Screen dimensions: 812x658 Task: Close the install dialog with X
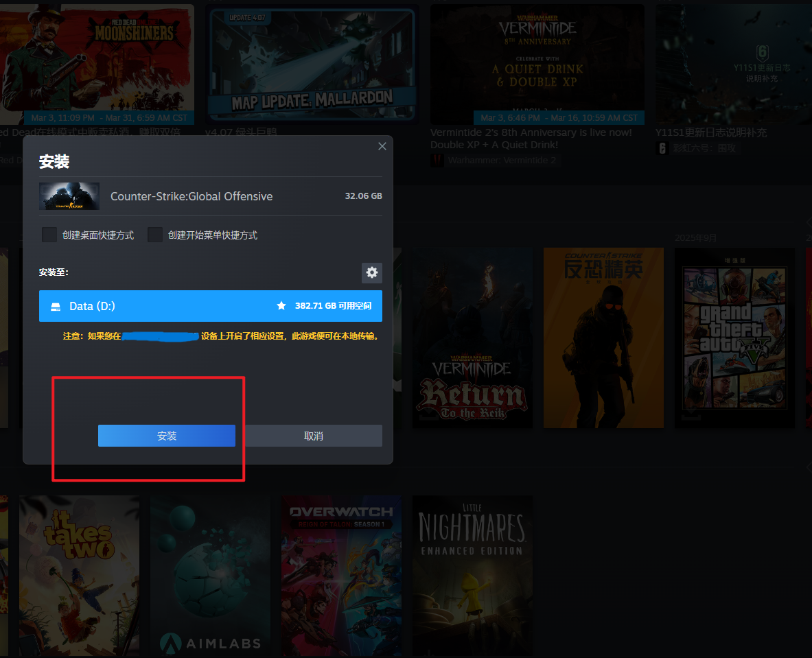click(382, 146)
